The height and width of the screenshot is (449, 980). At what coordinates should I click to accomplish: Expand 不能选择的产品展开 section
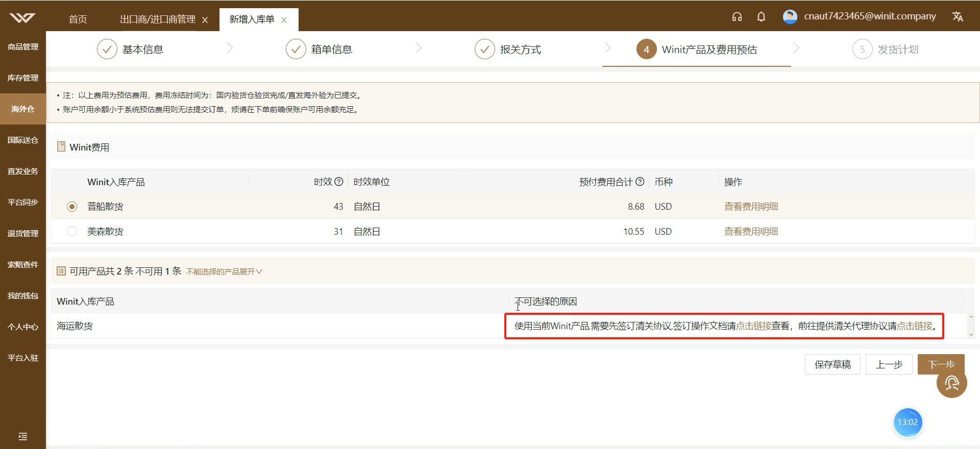[224, 271]
